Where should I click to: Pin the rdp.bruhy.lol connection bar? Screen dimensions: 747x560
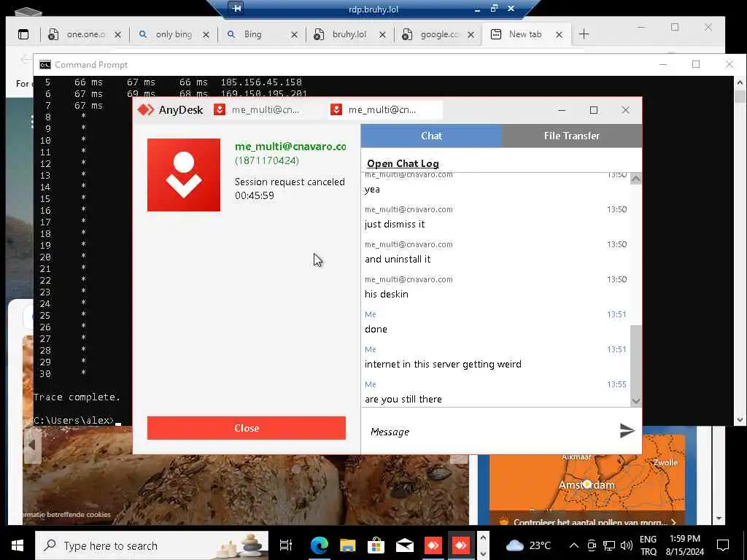tap(236, 8)
